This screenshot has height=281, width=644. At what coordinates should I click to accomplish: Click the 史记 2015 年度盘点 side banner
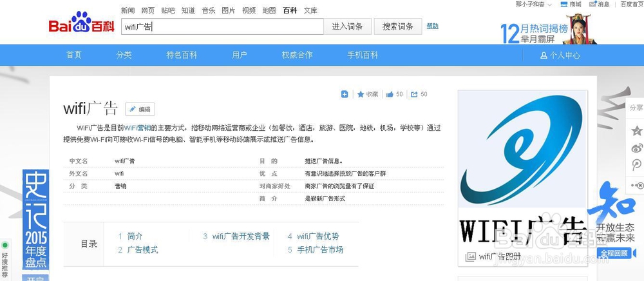click(x=35, y=219)
